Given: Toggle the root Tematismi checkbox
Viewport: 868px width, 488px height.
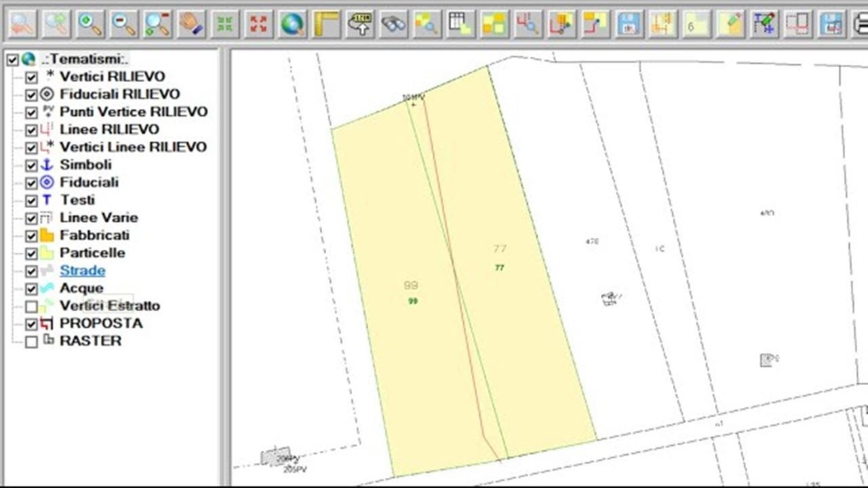Looking at the screenshot, I should 12,60.
